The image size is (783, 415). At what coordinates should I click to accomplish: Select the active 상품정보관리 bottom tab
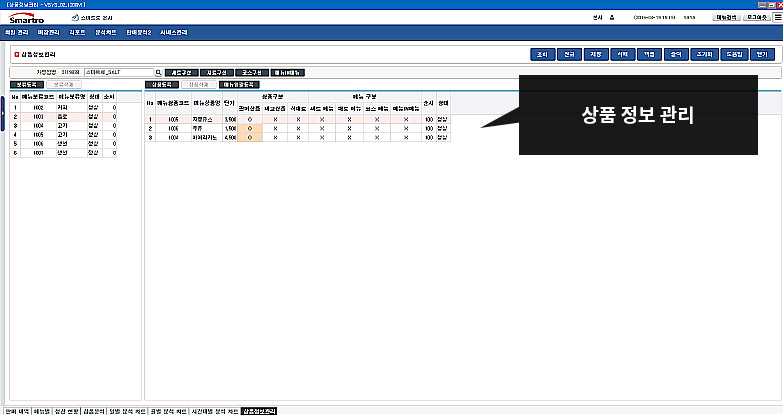[259, 411]
